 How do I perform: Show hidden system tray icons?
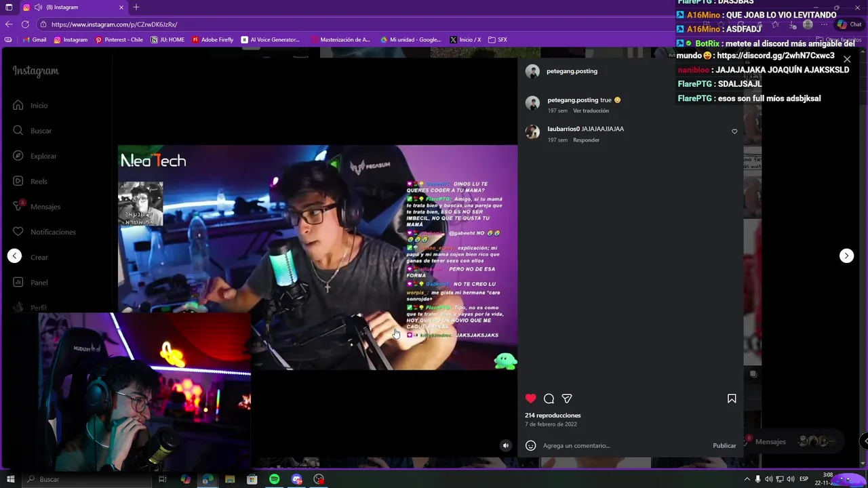747,479
